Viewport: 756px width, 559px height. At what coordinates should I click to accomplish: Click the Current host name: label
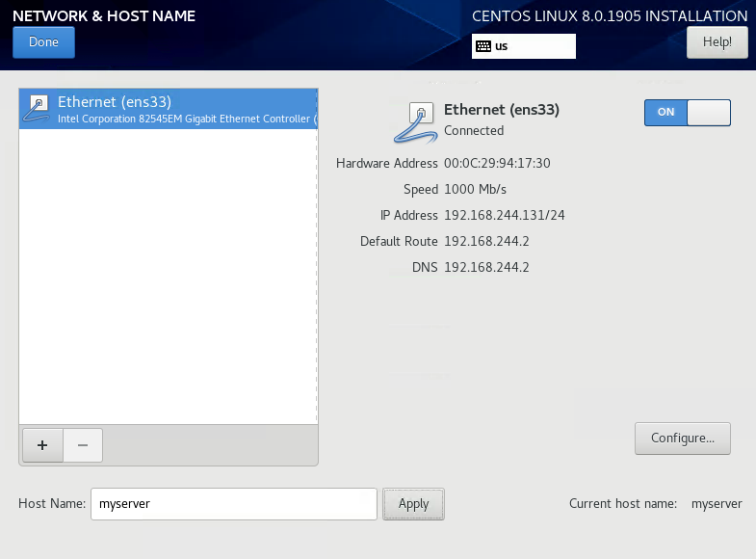point(623,503)
